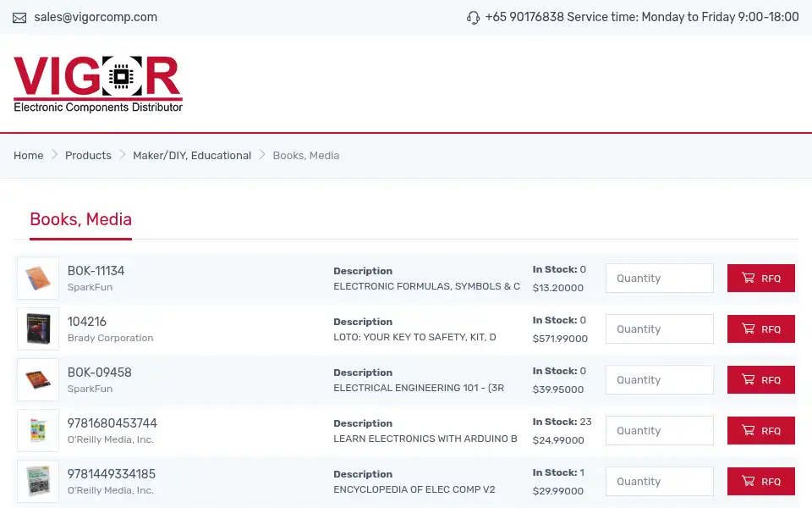Go to Home breadcrumb
Viewport: 812px width, 508px height.
tap(29, 156)
